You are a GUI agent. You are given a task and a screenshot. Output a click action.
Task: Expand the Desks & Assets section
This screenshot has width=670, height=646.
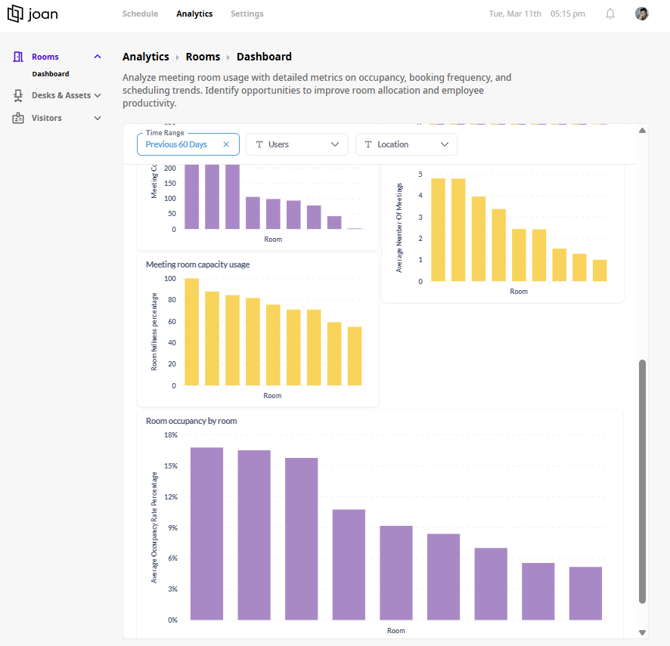point(97,95)
